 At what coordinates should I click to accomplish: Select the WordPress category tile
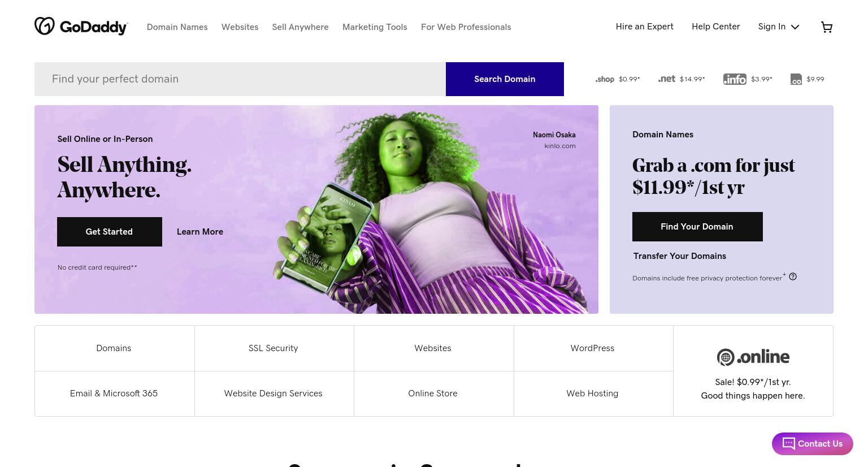(593, 348)
